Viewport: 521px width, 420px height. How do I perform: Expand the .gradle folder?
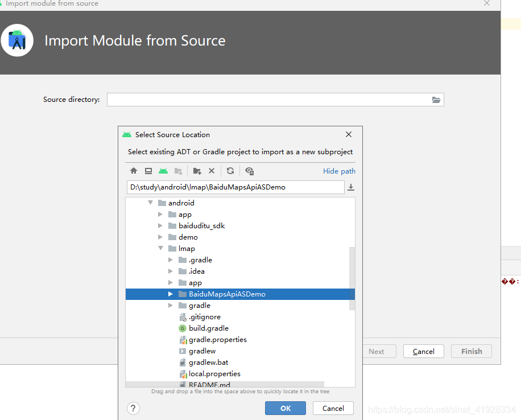pyautogui.click(x=171, y=260)
